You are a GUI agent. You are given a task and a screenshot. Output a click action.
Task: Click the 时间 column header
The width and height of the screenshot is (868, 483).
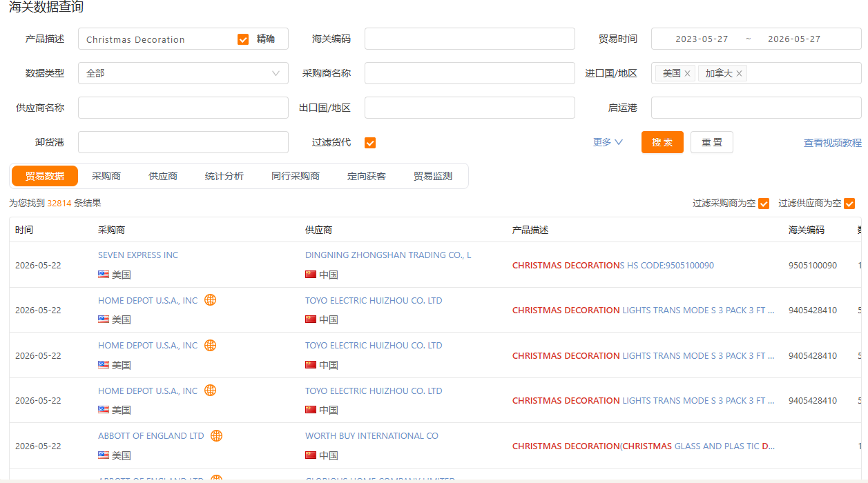24,230
